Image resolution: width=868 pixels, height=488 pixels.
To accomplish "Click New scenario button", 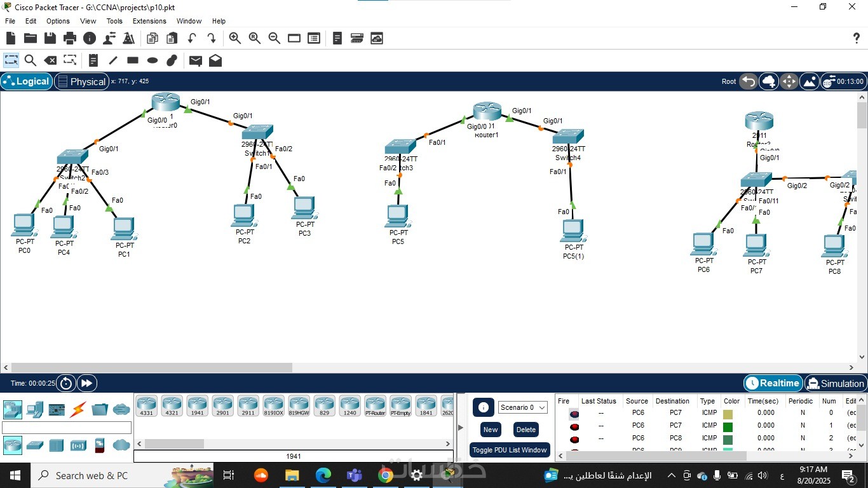I will click(491, 430).
